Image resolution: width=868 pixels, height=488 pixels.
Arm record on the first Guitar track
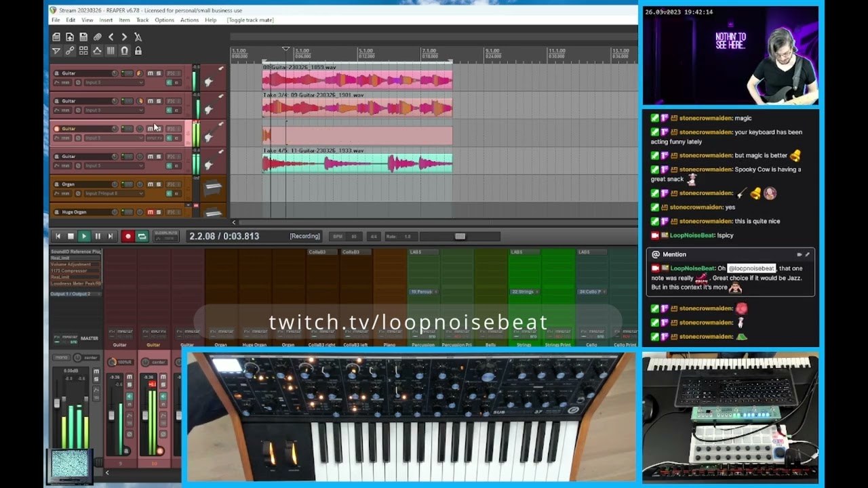tap(56, 73)
